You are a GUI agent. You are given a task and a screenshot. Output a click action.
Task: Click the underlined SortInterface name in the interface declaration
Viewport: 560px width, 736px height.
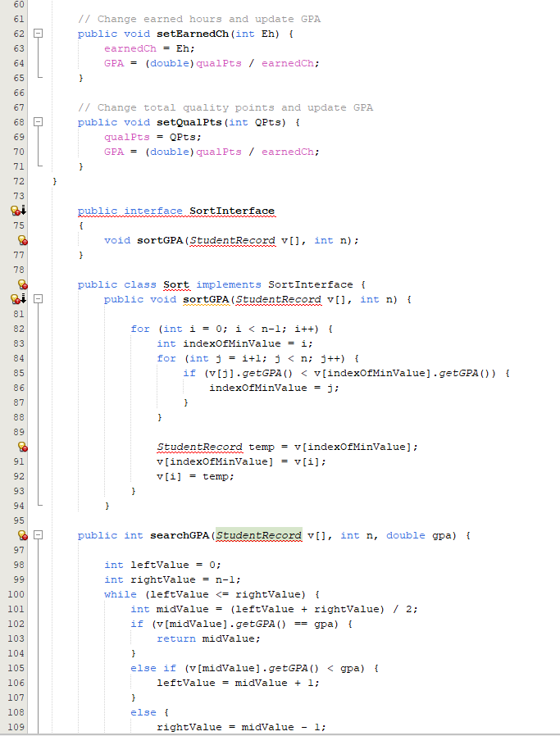tap(232, 211)
